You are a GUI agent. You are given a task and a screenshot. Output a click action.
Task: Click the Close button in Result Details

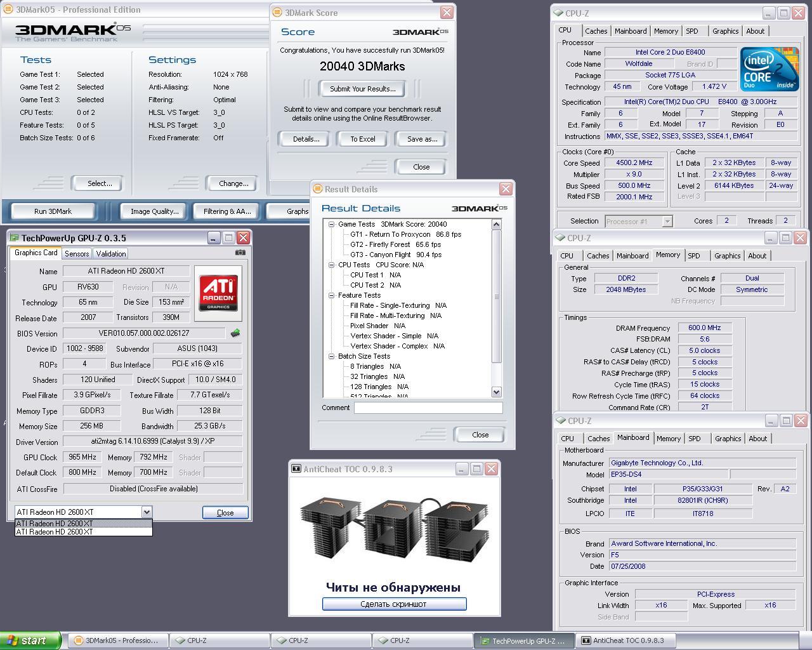[x=480, y=435]
